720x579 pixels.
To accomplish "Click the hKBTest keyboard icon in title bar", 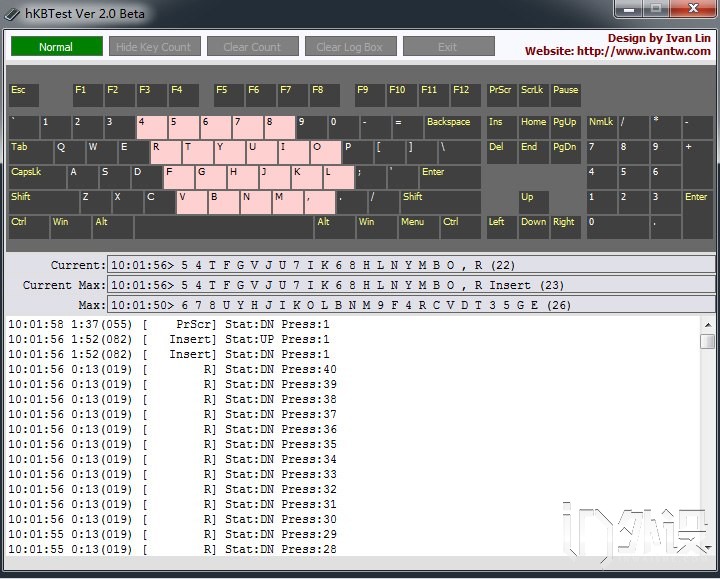I will click(x=12, y=14).
